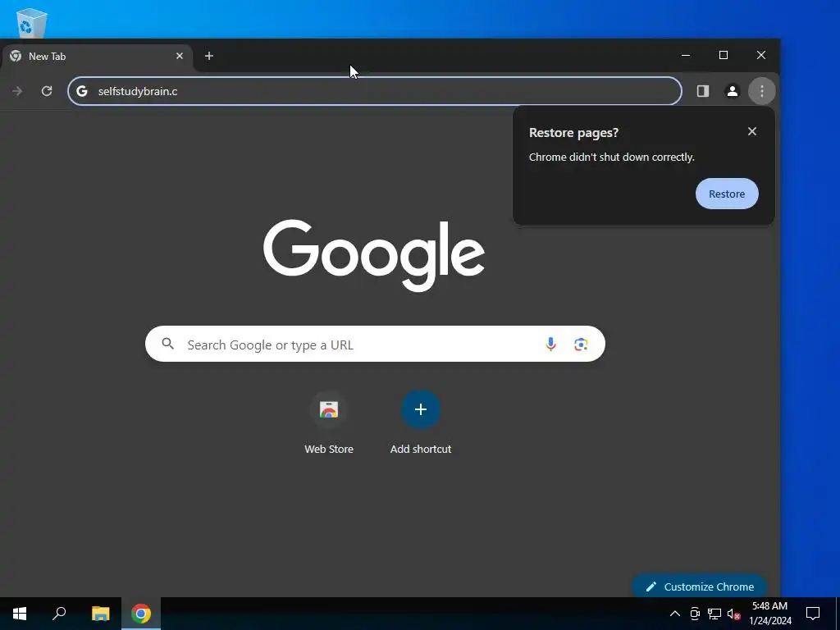Open Windows taskbar search
Image resolution: width=840 pixels, height=630 pixels.
(59, 614)
